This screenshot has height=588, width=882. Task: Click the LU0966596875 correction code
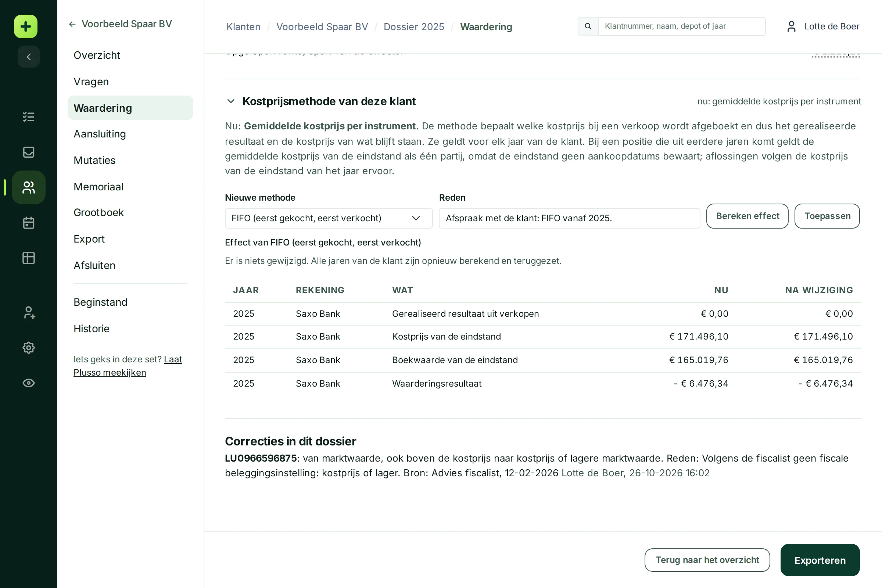261,458
